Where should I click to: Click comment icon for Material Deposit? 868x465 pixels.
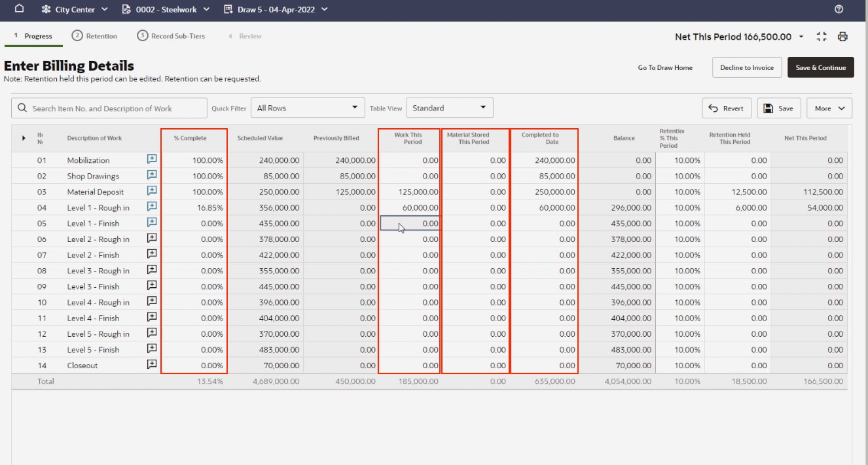152,192
